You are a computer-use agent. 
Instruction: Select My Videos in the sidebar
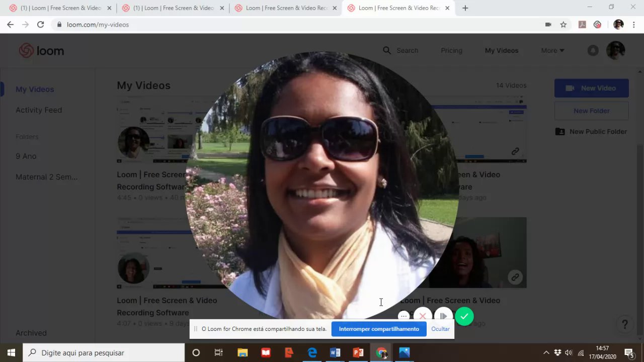pyautogui.click(x=35, y=89)
